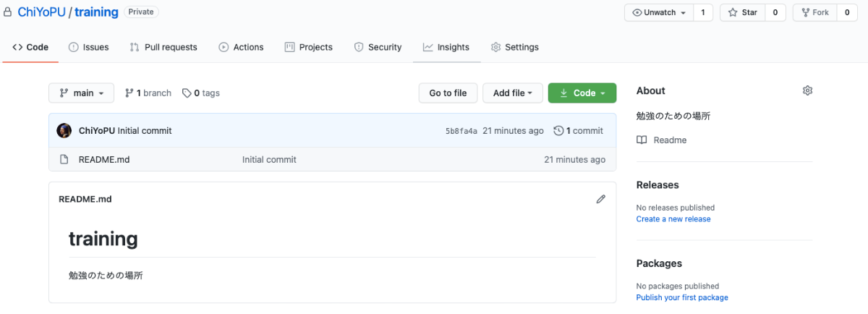Edit README with the pencil icon
This screenshot has height=314, width=868.
tap(600, 199)
